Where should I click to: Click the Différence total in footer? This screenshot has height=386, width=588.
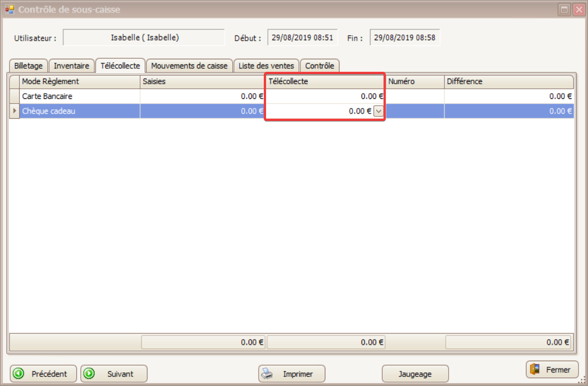508,342
